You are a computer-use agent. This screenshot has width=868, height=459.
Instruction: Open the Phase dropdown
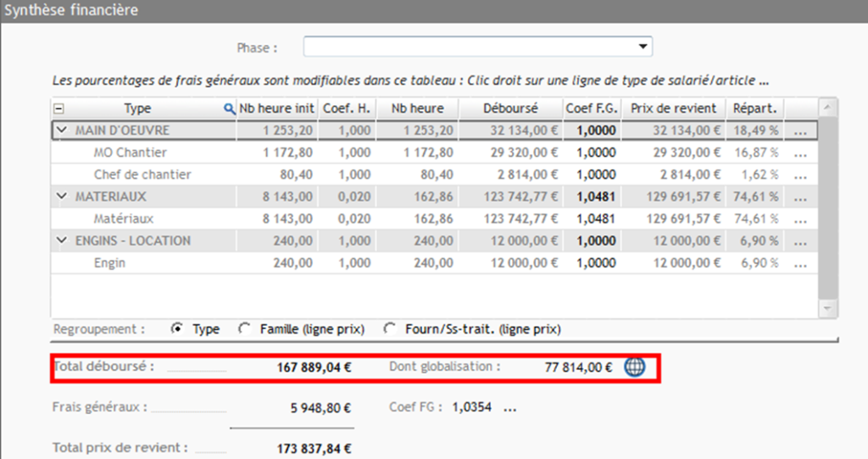643,47
